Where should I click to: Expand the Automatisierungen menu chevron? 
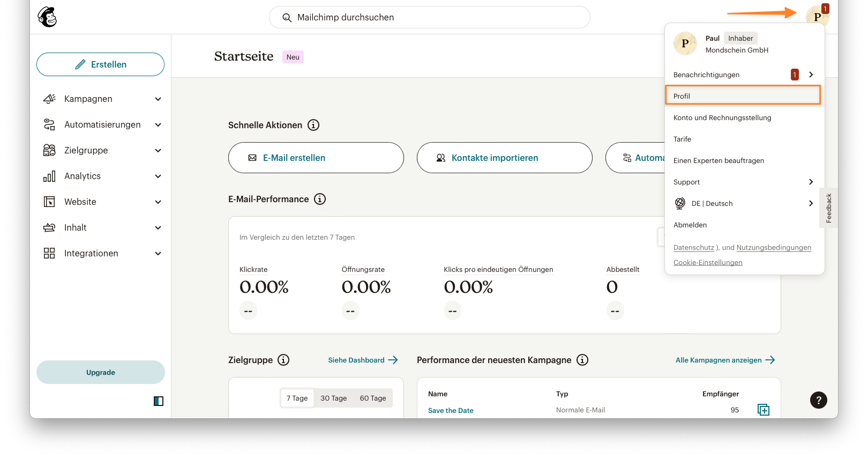(158, 124)
